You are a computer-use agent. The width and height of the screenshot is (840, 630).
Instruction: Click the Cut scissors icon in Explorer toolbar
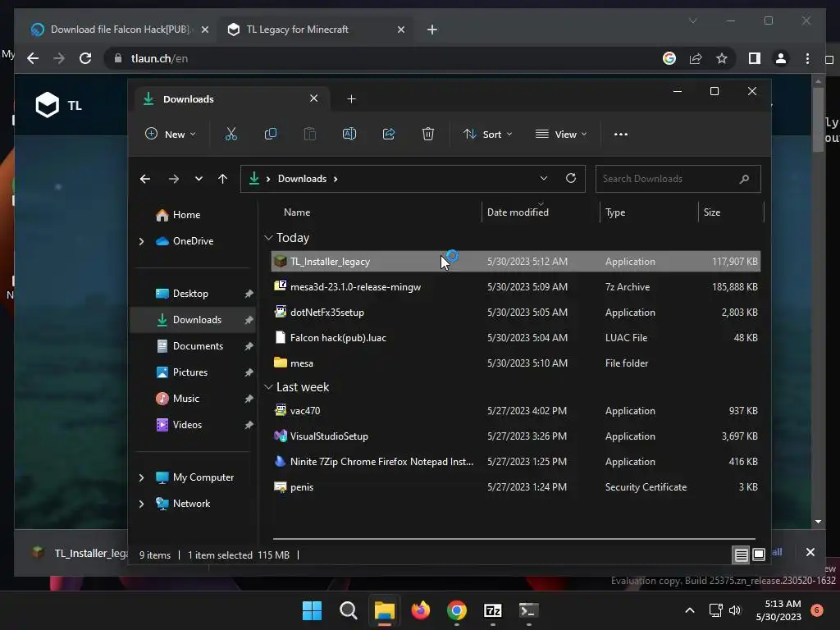[x=231, y=134]
